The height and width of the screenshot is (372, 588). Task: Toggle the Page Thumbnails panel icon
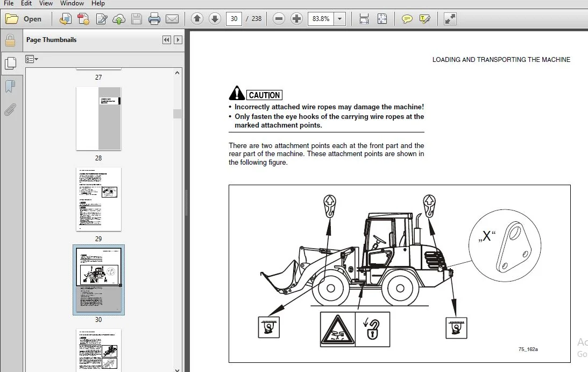coord(10,63)
